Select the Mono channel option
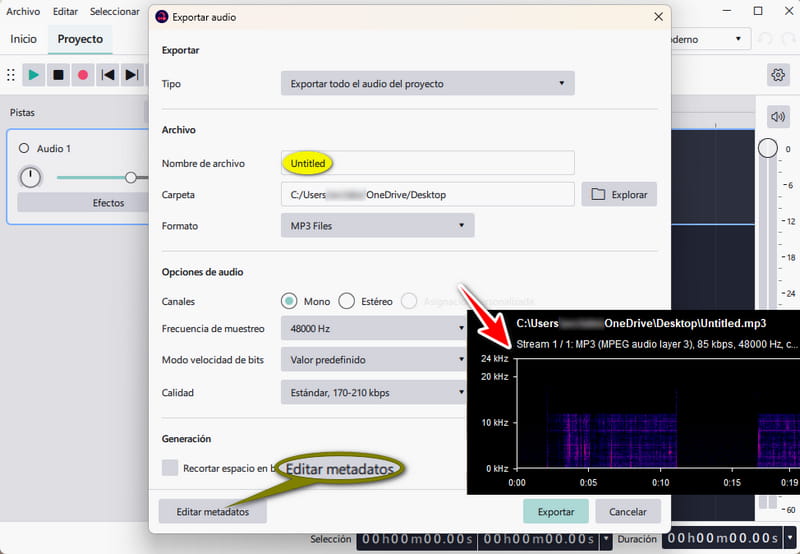Screen dimensions: 800x554 [289, 301]
